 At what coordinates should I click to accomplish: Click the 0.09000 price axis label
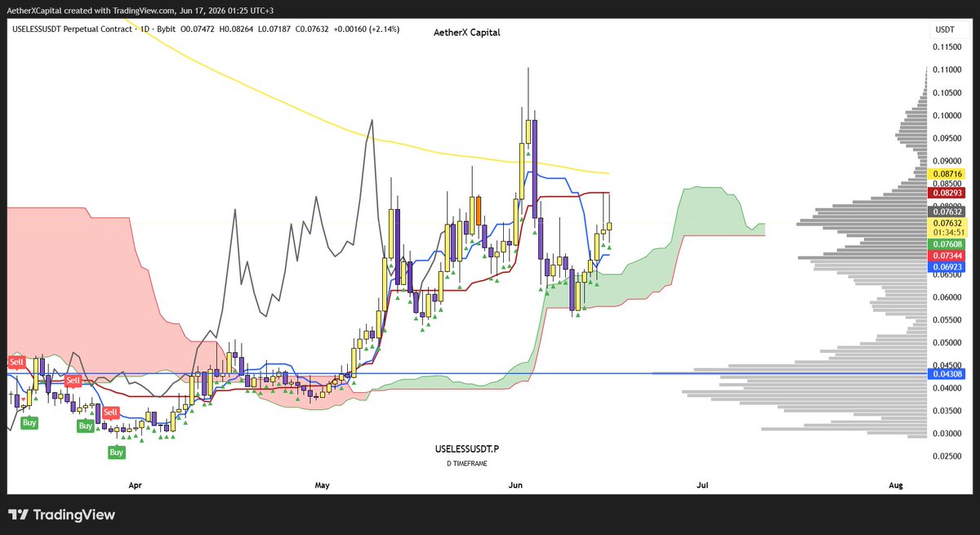[948, 161]
